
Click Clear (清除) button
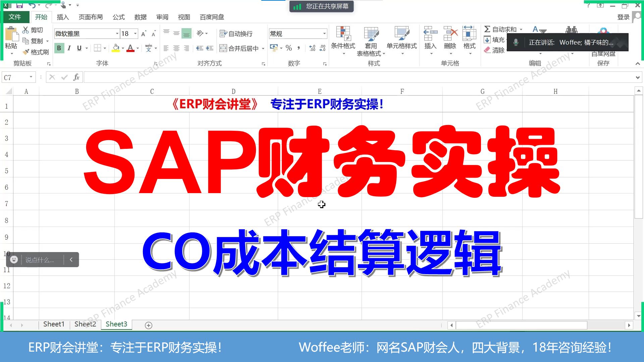coord(494,50)
